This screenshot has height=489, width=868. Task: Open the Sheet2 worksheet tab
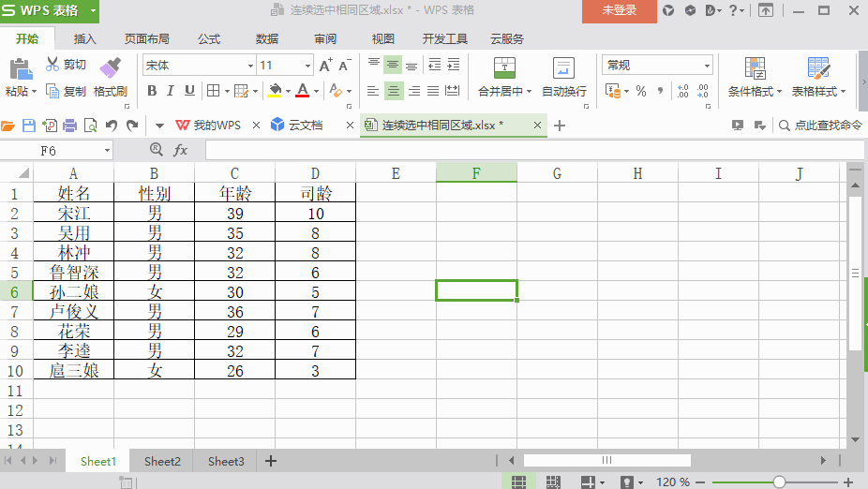[162, 461]
